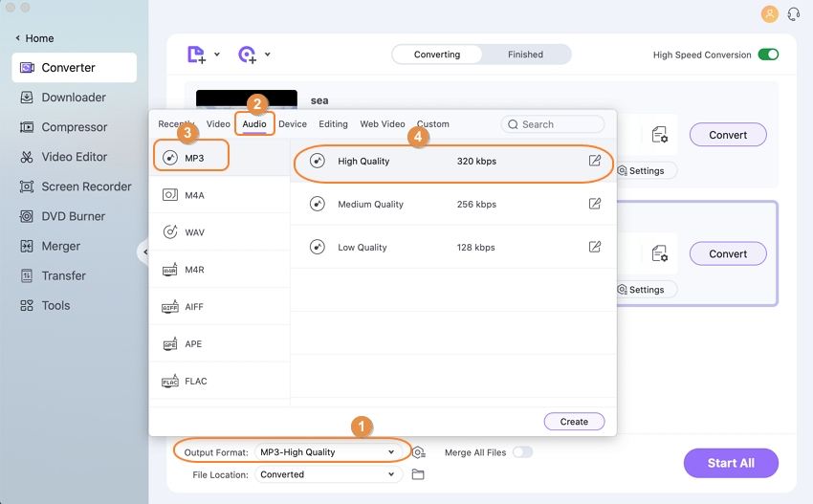Select the Low Quality 128 kbps row

(453, 247)
